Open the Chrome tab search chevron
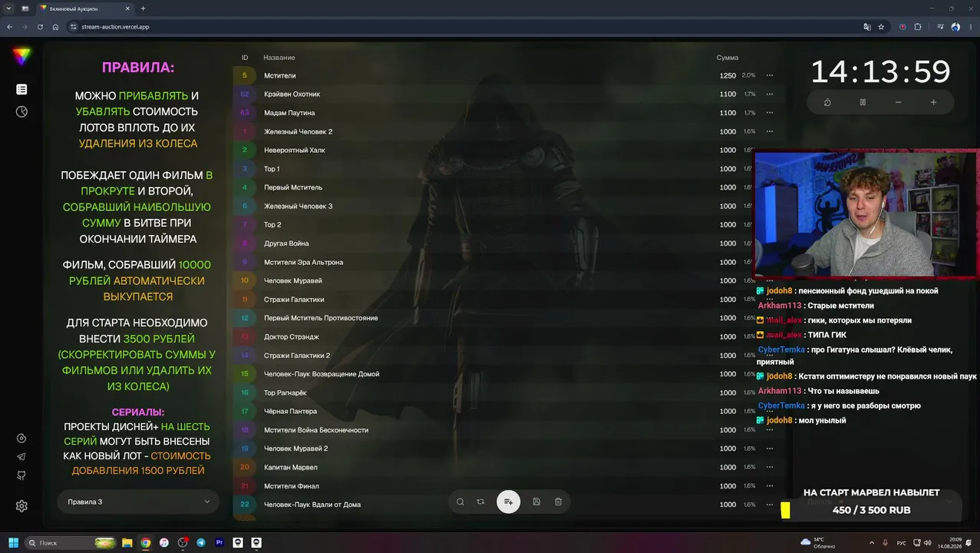 (x=8, y=8)
